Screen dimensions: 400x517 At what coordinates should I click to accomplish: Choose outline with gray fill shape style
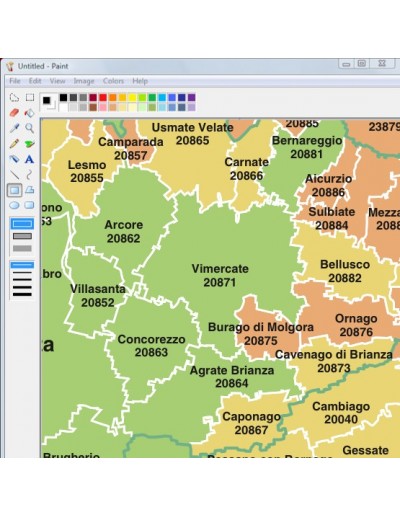point(22,236)
